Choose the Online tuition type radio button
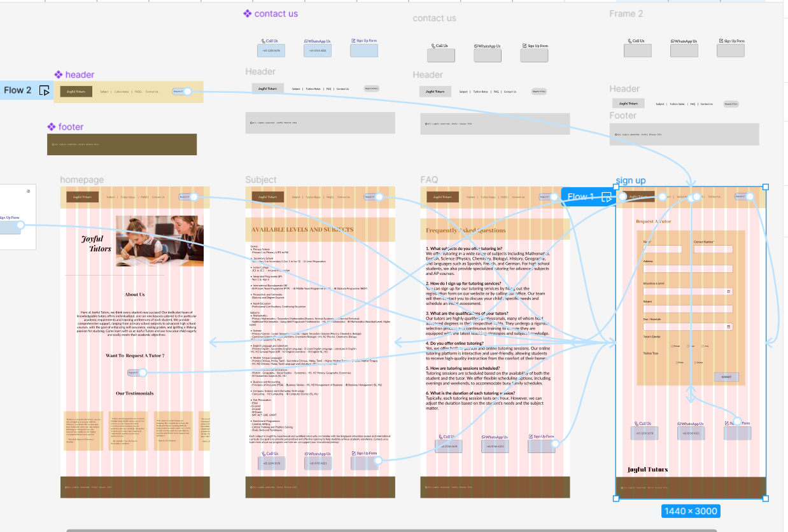Viewport: 788px width, 532px height. 694,362
